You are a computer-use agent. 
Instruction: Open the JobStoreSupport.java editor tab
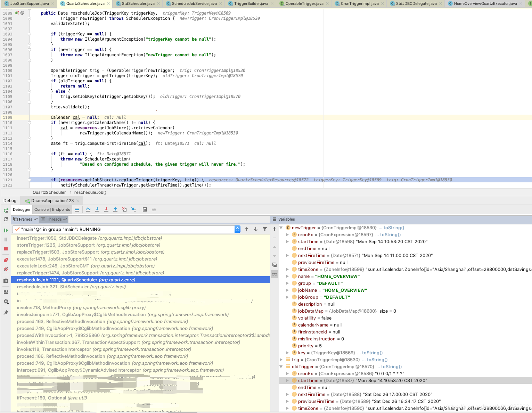pos(30,3)
